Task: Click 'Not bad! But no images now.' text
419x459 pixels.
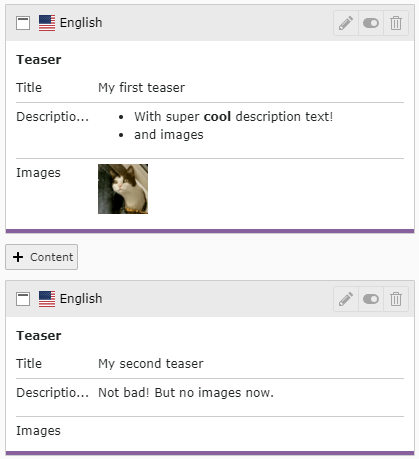Action: pos(186,393)
